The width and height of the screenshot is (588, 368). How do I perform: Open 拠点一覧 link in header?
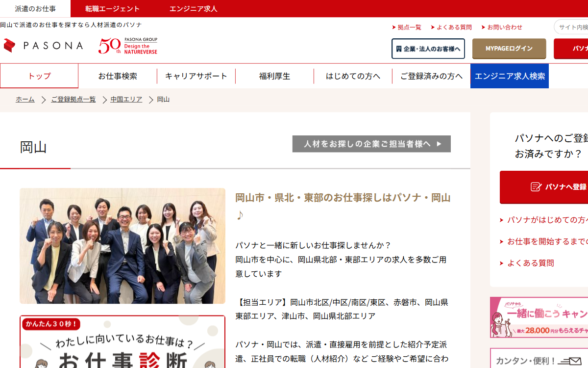tap(407, 27)
